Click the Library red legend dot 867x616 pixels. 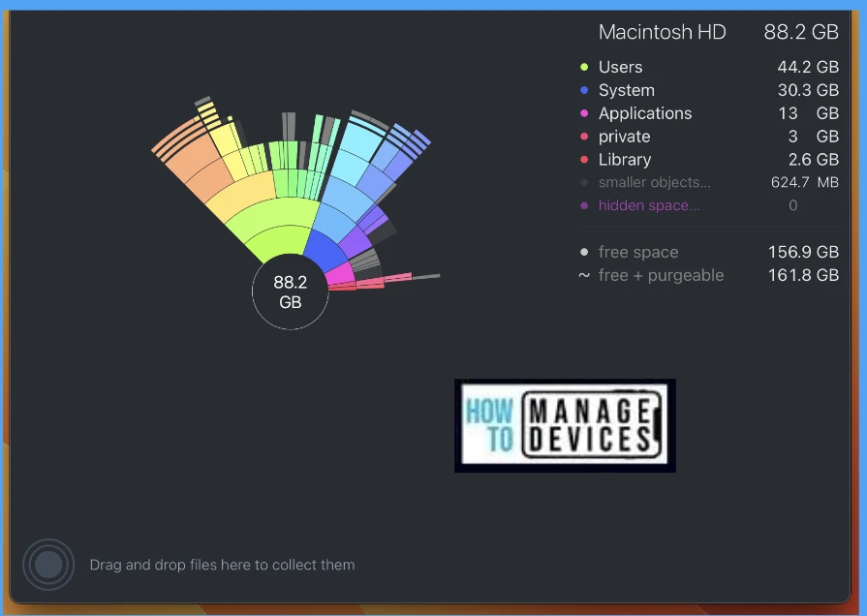(x=584, y=159)
